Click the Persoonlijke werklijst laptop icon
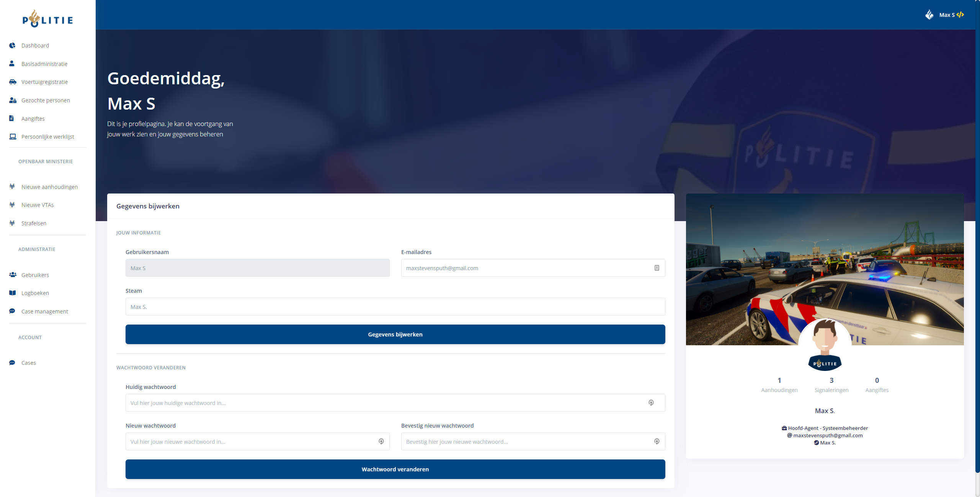This screenshot has width=980, height=497. click(x=12, y=136)
